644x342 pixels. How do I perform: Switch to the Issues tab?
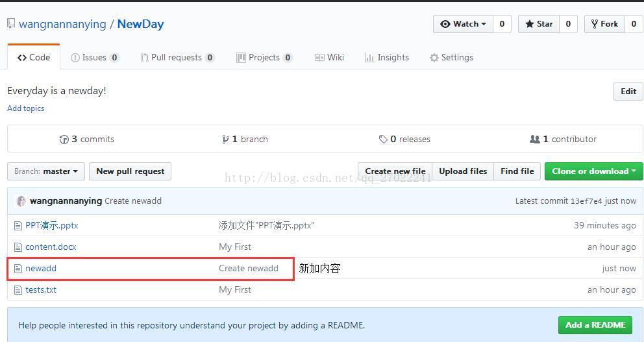tap(95, 58)
